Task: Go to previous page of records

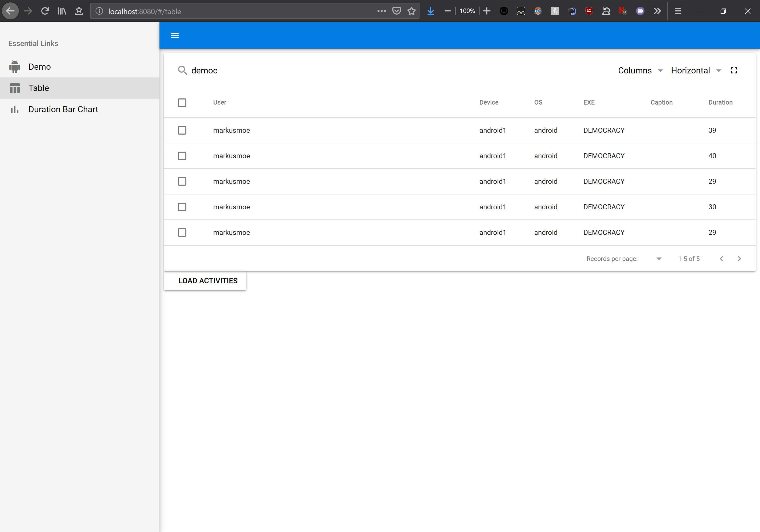Action: tap(721, 259)
